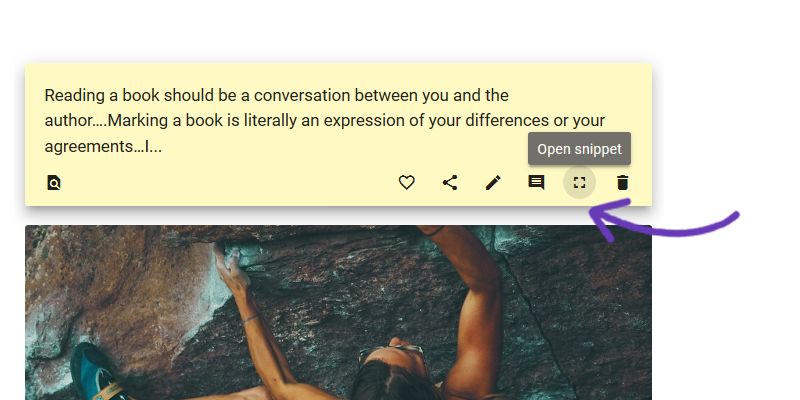800x400 pixels.
Task: Edit the snippet with the pencil icon
Action: (493, 182)
